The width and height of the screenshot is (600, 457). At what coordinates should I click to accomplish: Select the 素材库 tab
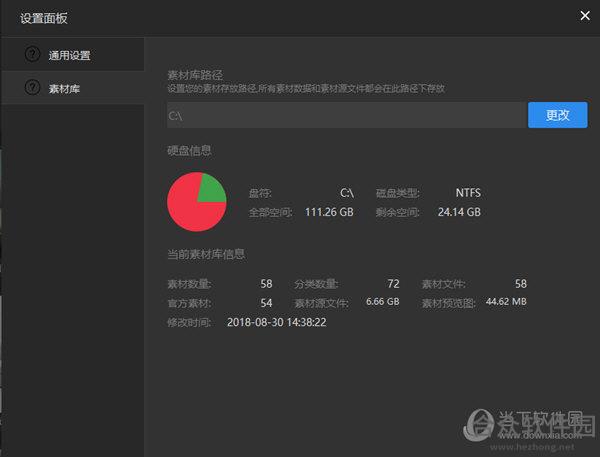click(73, 88)
